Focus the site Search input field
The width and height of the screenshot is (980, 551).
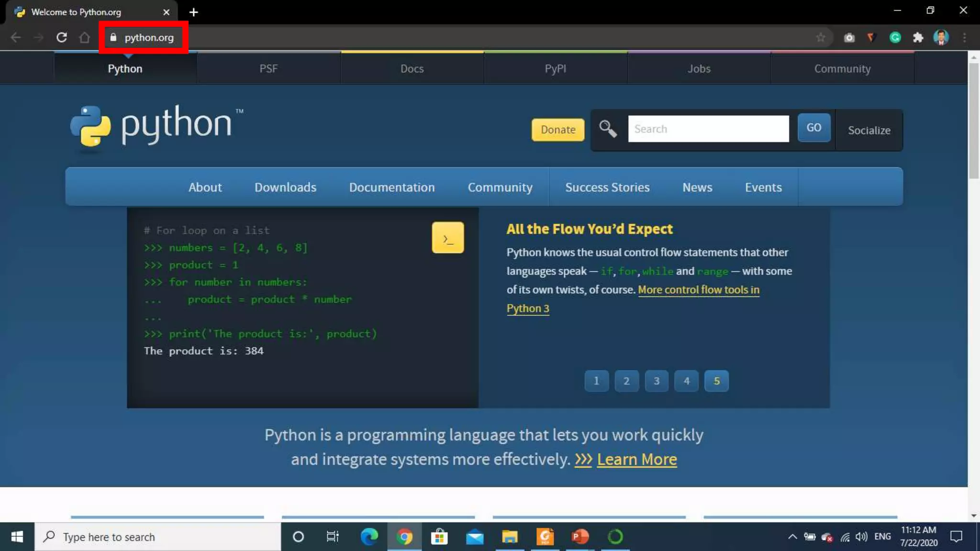click(x=708, y=129)
